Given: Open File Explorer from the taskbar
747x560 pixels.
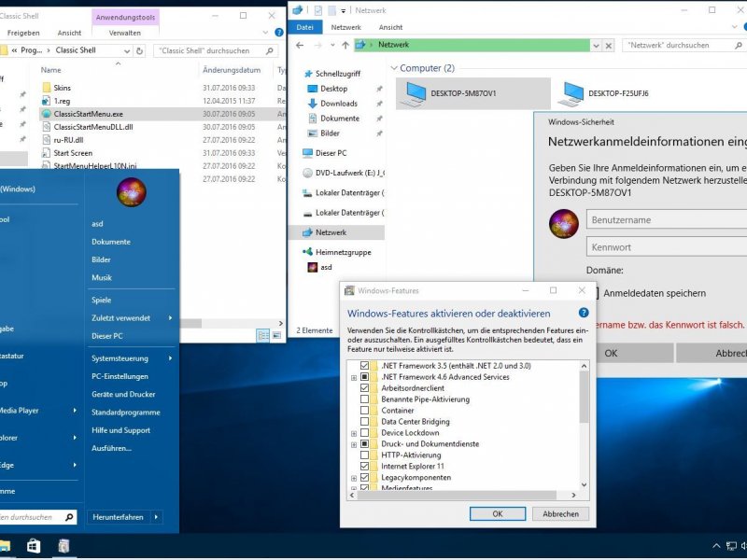Looking at the screenshot, I should (5, 546).
